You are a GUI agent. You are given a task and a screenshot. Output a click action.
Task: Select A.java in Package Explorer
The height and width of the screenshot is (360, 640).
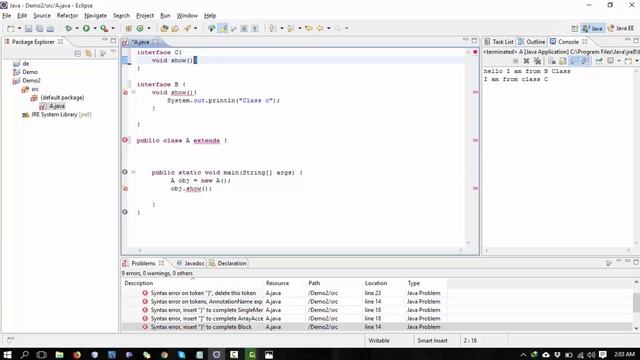click(53, 106)
